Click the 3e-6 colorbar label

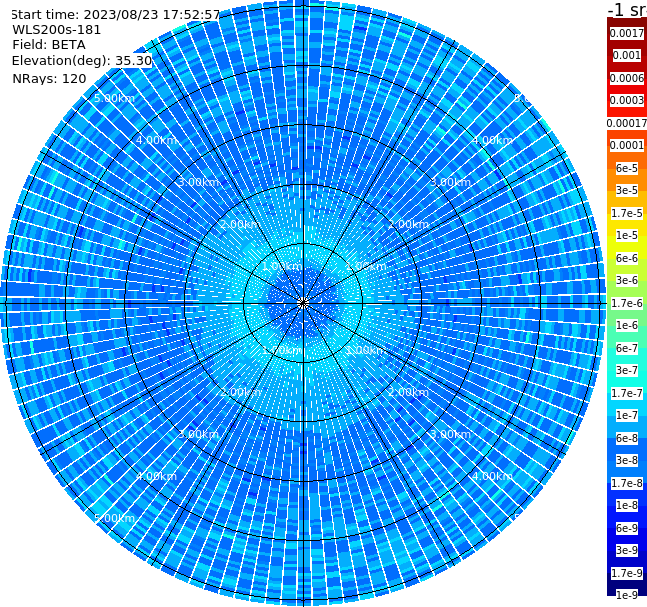tap(627, 280)
